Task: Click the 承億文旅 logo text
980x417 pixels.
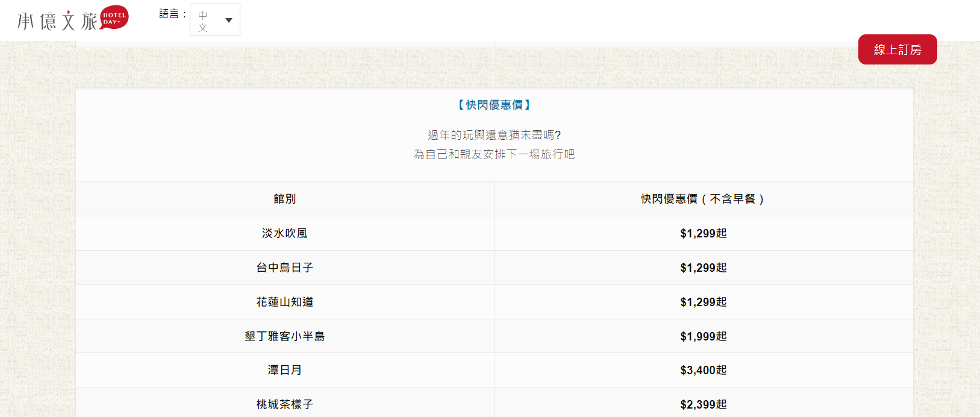Action: [x=57, y=21]
